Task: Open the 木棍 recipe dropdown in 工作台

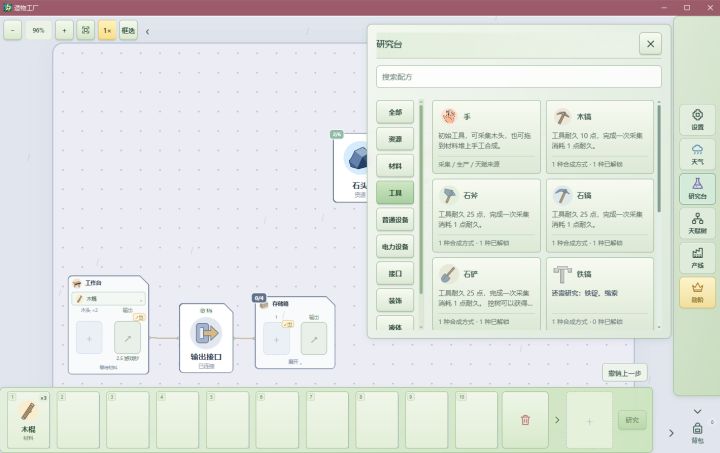Action: (x=108, y=299)
